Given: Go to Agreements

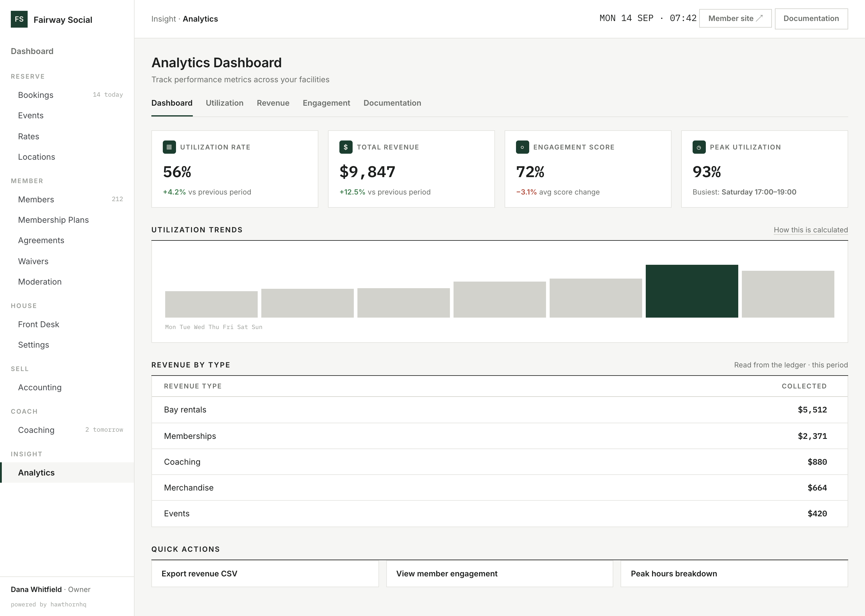Looking at the screenshot, I should click(x=67, y=240).
